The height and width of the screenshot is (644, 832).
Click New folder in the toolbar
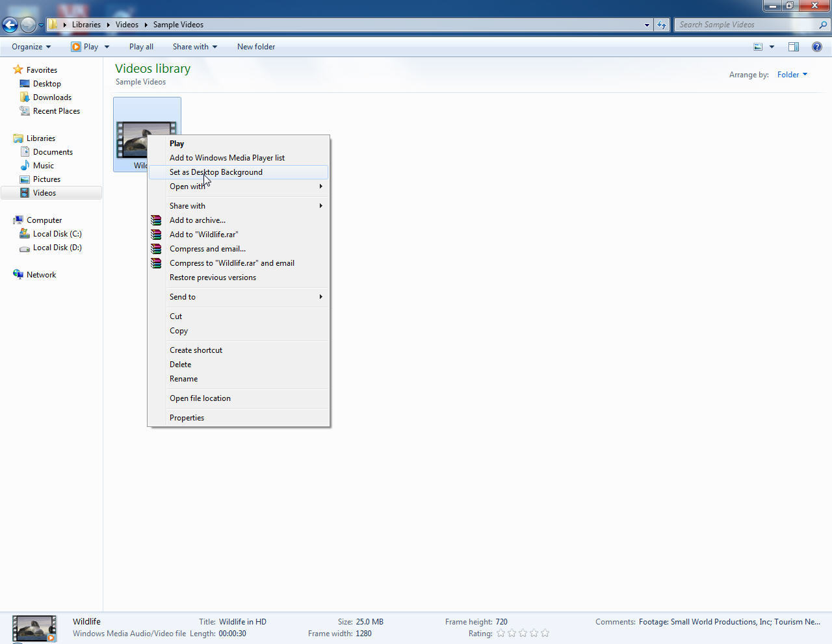point(255,47)
